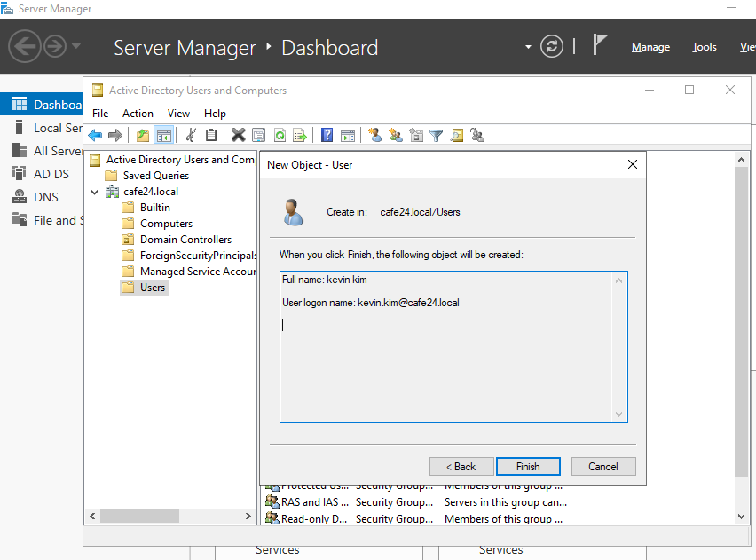The height and width of the screenshot is (560, 756).
Task: Open the Help menu
Action: [x=215, y=114]
